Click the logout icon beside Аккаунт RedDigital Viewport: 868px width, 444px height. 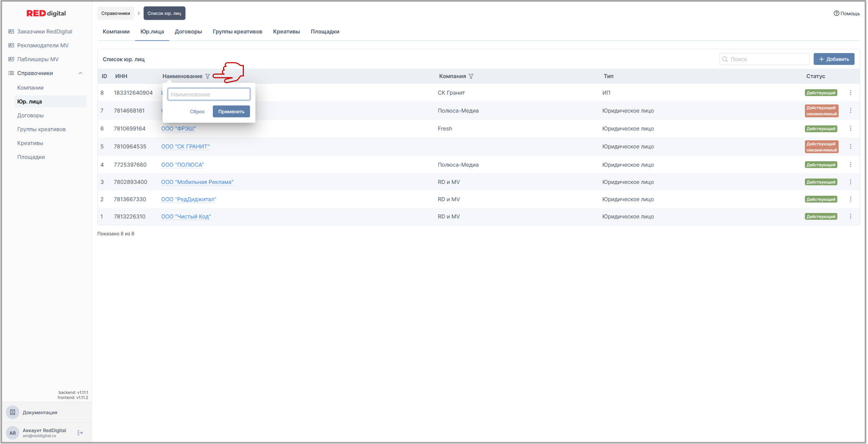click(x=80, y=433)
